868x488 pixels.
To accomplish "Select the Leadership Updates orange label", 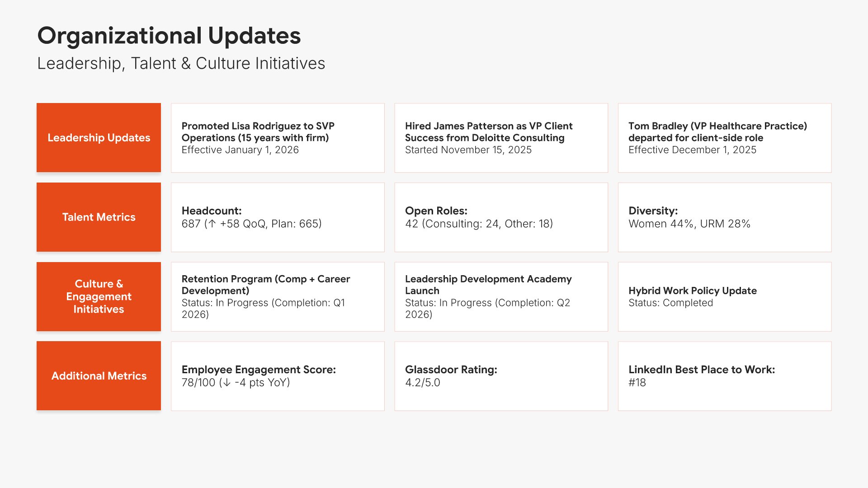I will 99,138.
